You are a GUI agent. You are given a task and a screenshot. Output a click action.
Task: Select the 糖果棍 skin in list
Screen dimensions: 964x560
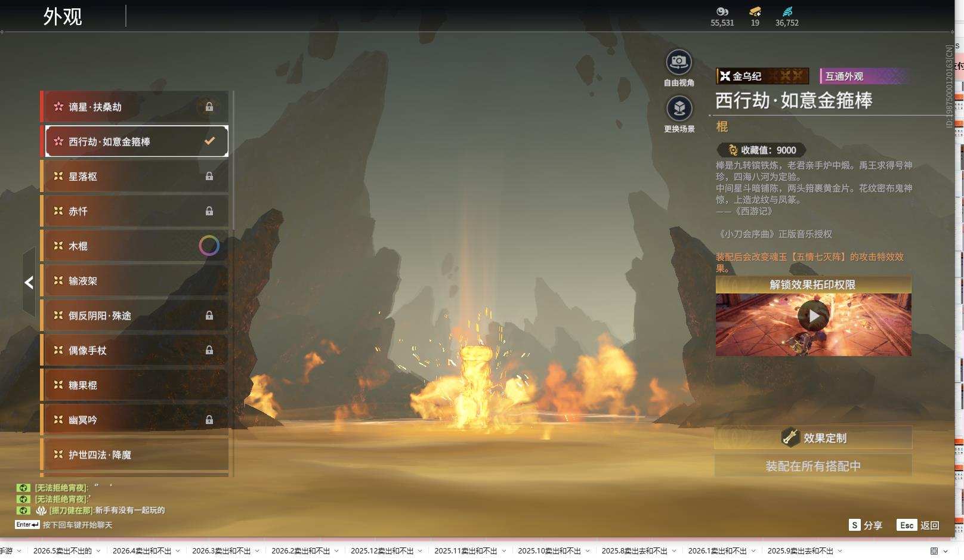pos(135,385)
